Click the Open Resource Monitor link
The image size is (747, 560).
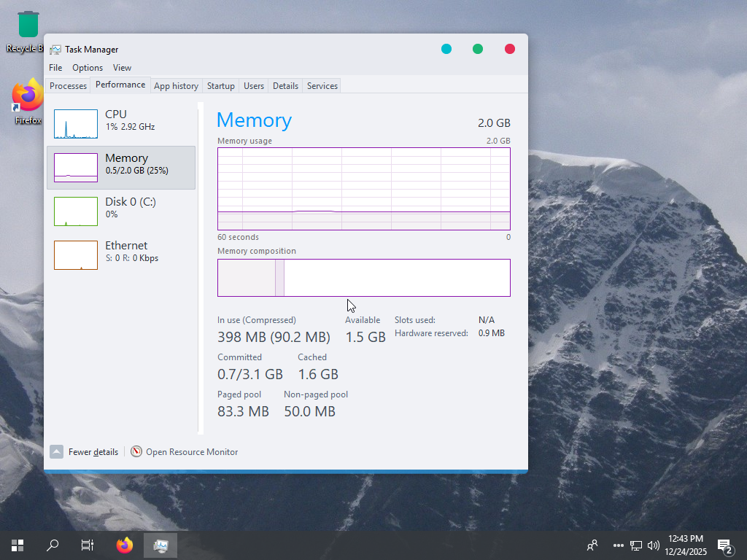tap(192, 452)
